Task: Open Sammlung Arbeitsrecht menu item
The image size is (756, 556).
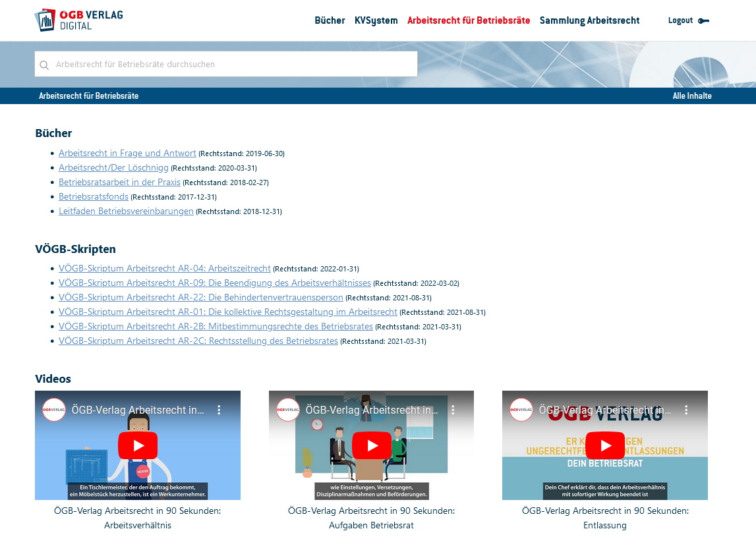Action: (x=590, y=20)
